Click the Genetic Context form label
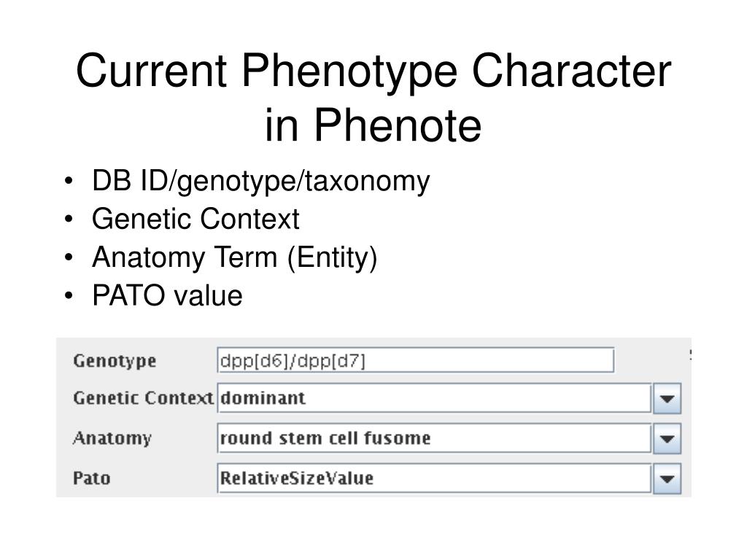 143,398
